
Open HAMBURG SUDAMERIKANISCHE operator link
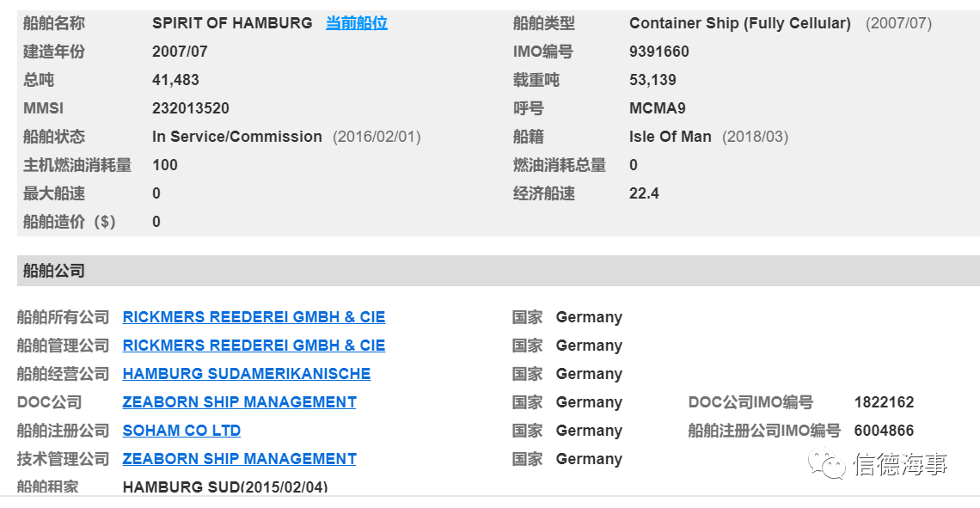coord(246,374)
